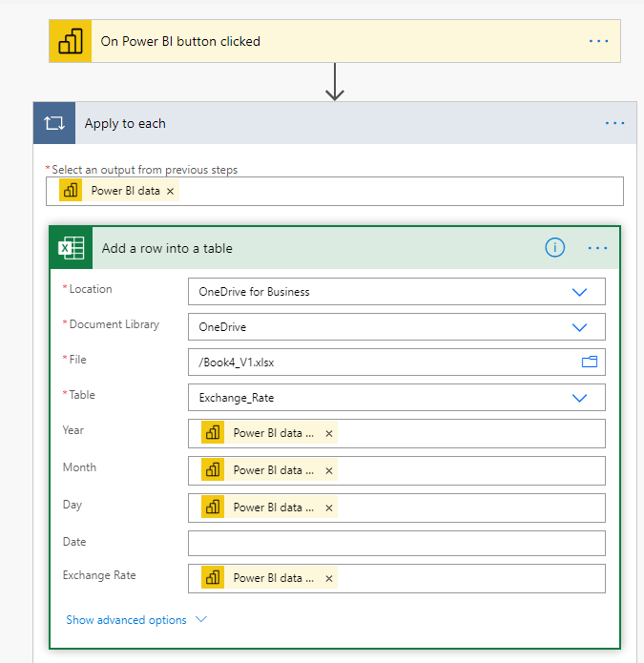Viewport: 644px width, 663px height.
Task: Click the Apply to each loop icon
Action: 54,123
